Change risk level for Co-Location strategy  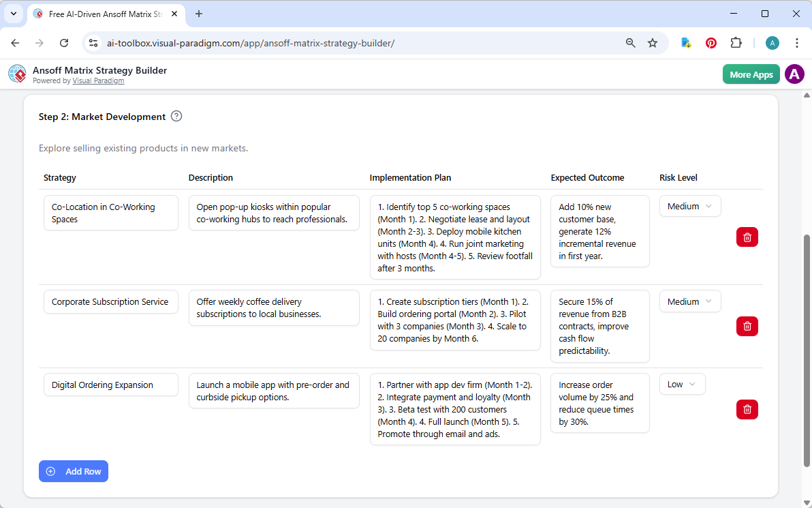pyautogui.click(x=690, y=206)
